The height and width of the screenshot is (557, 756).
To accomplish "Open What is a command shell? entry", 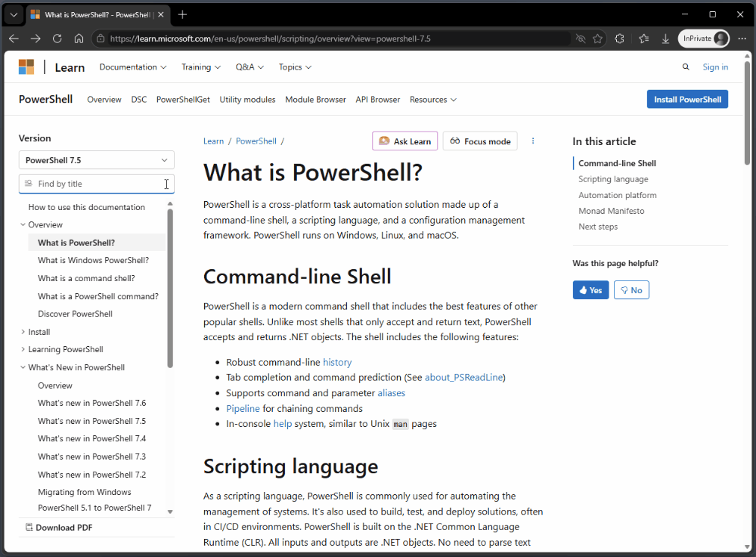I will tap(86, 278).
